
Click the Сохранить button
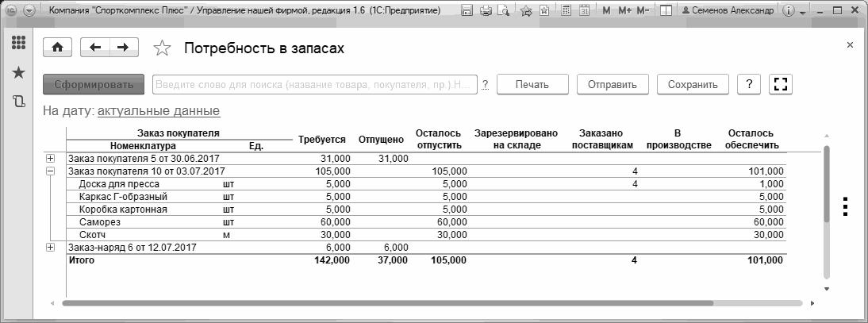click(693, 85)
